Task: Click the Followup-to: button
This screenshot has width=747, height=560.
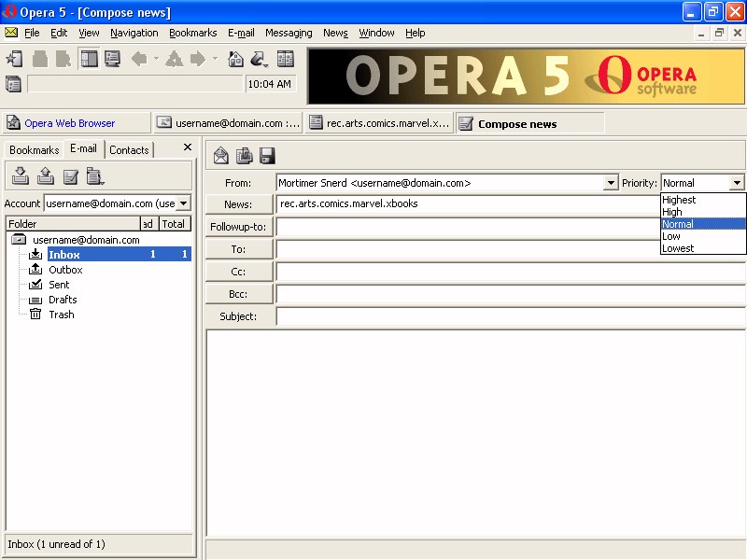Action: pos(239,227)
